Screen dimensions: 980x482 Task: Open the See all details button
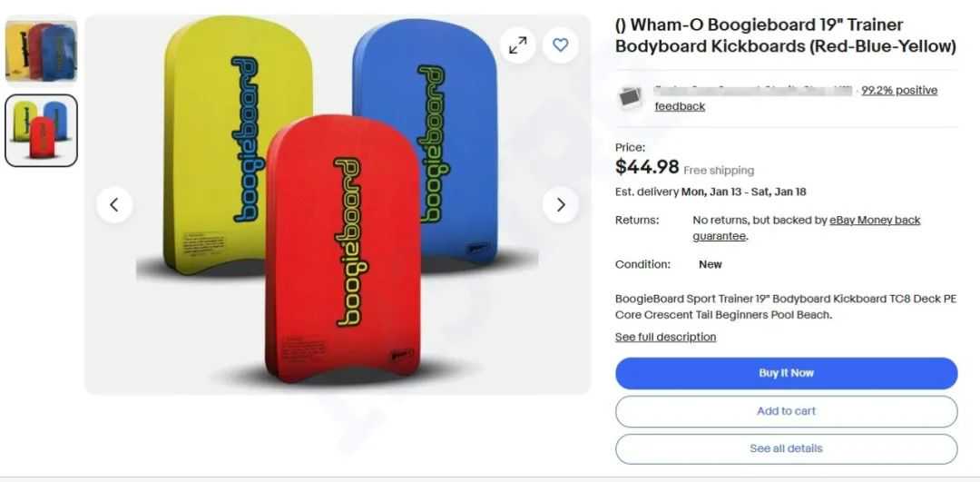(x=786, y=448)
